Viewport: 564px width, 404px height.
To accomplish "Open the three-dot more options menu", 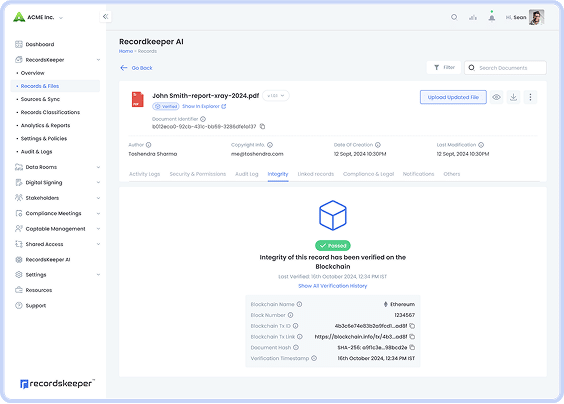I will tap(530, 97).
